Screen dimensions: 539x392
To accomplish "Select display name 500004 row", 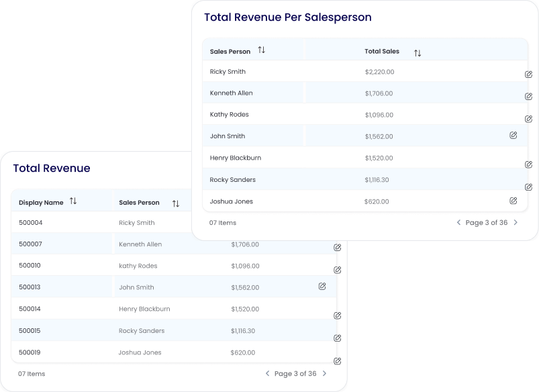I will (x=31, y=222).
